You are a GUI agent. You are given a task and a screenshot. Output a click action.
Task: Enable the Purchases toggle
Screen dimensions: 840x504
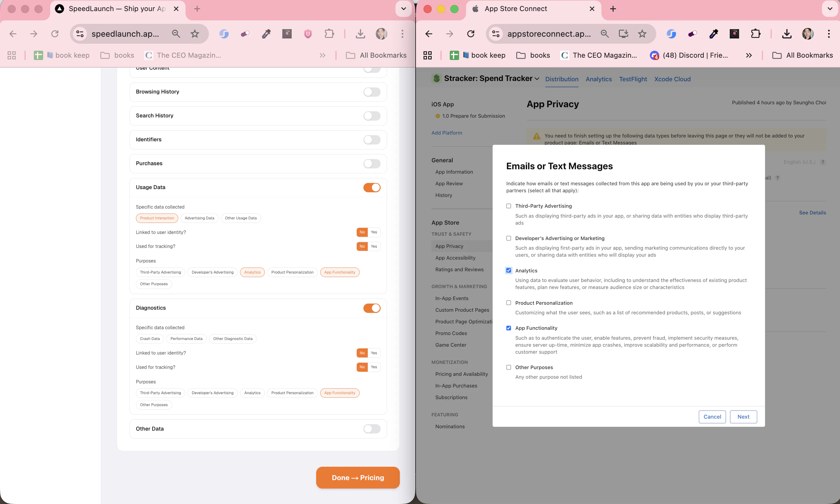(x=372, y=164)
